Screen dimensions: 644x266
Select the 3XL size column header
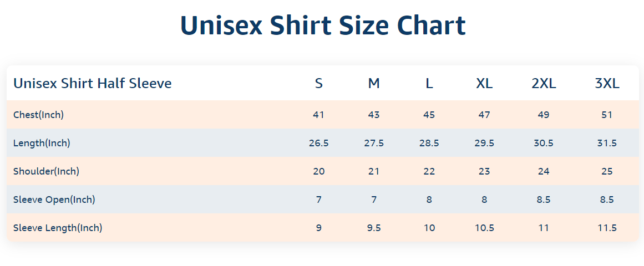point(607,84)
